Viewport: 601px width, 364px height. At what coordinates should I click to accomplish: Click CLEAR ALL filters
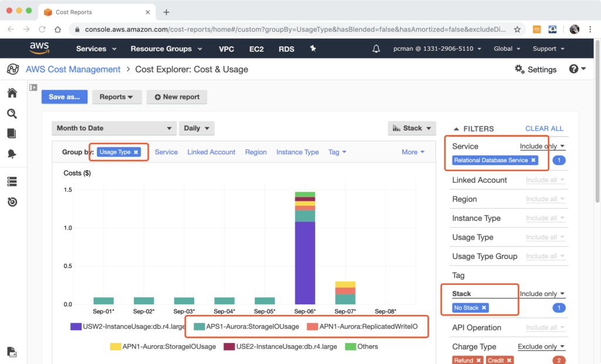coord(544,128)
